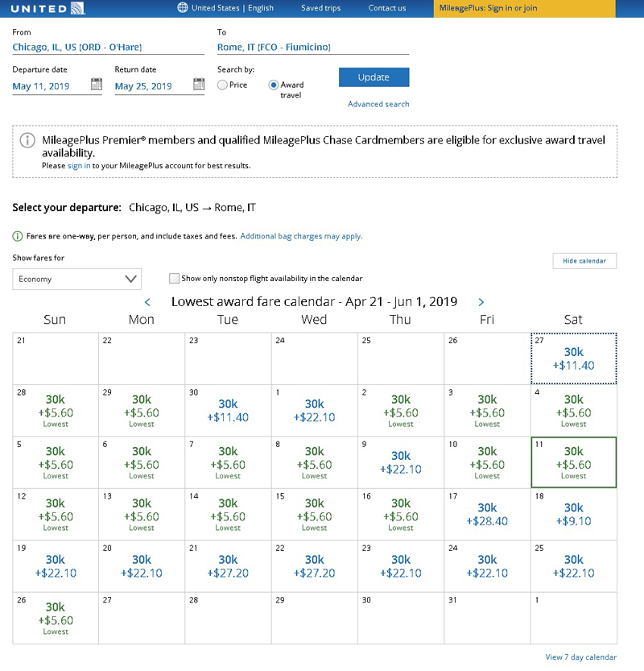Go to previous weeks with left arrow
Image resolution: width=644 pixels, height=671 pixels.
point(147,302)
